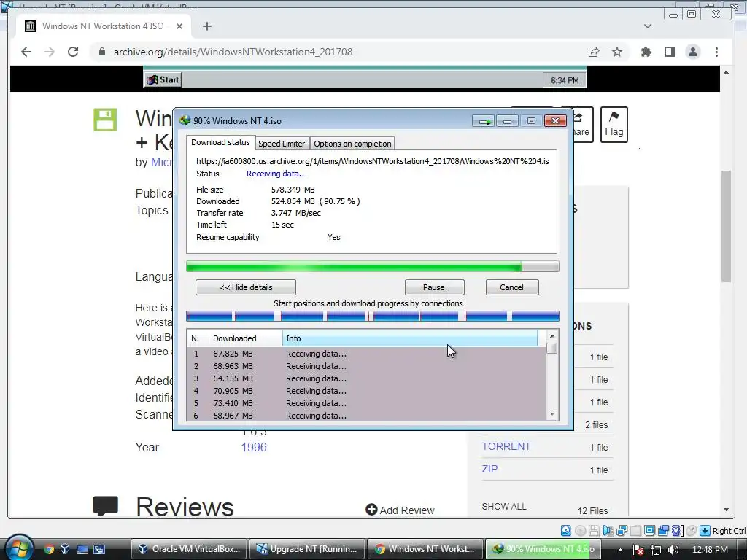
Task: Click the Action Center flag tray icon
Action: [x=638, y=550]
